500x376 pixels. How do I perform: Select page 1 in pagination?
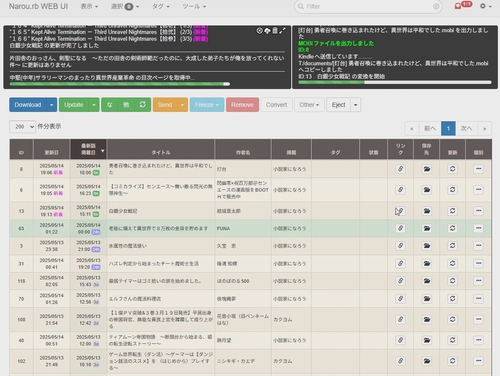(448, 128)
